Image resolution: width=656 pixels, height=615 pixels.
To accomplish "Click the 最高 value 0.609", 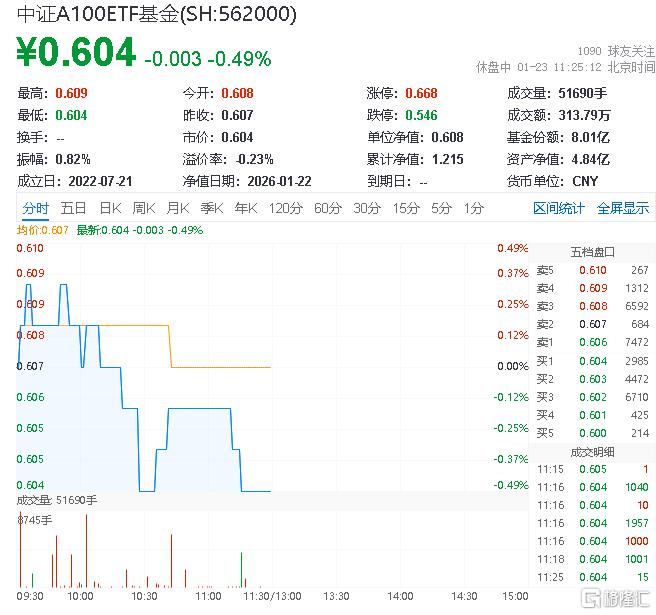I will (72, 93).
